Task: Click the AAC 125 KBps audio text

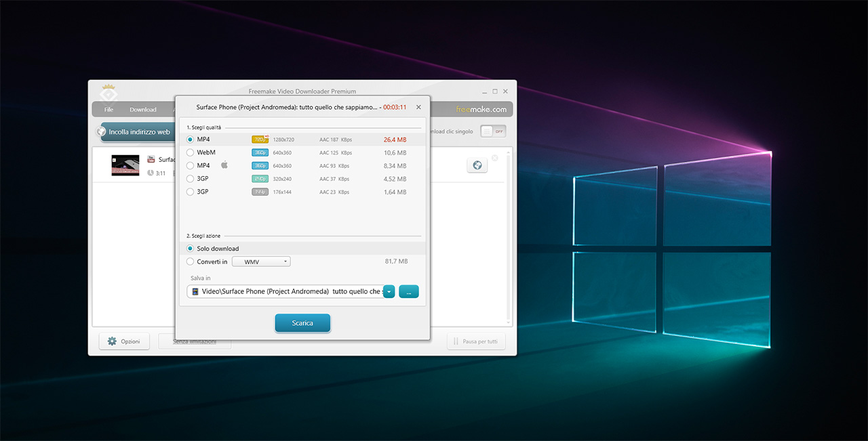Action: [336, 152]
